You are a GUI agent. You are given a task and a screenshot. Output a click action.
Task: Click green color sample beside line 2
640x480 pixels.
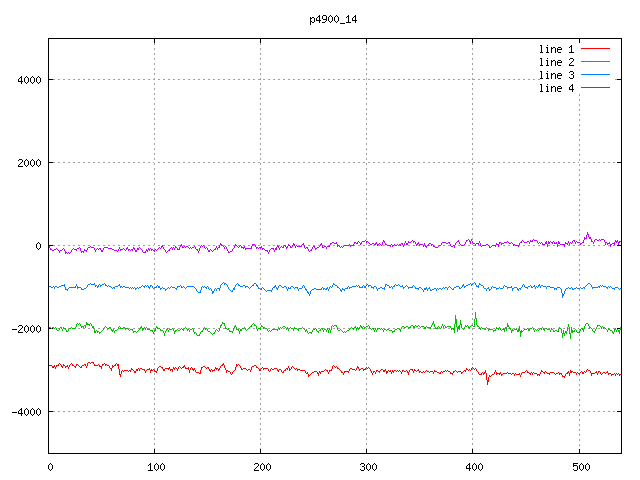tap(595, 62)
